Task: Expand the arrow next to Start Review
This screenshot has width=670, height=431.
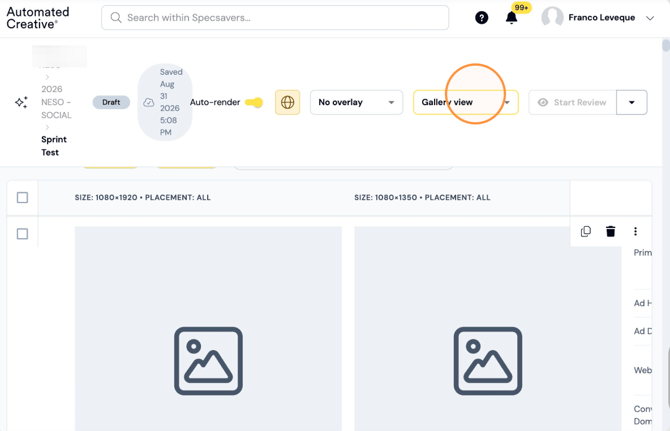Action: point(632,102)
